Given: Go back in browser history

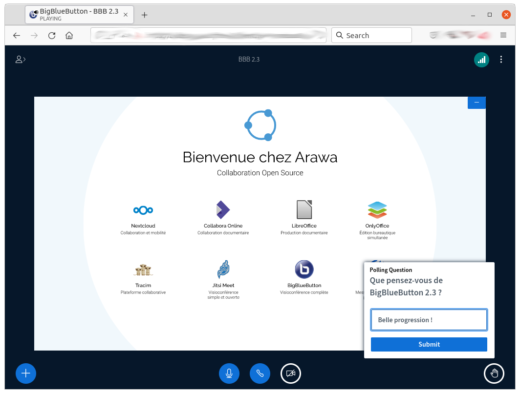Looking at the screenshot, I should pos(16,35).
